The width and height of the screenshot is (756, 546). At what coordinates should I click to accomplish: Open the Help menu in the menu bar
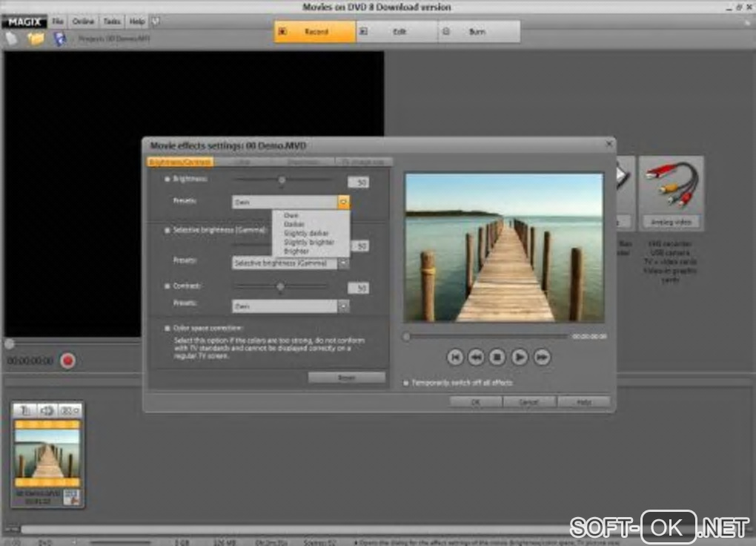(x=137, y=22)
